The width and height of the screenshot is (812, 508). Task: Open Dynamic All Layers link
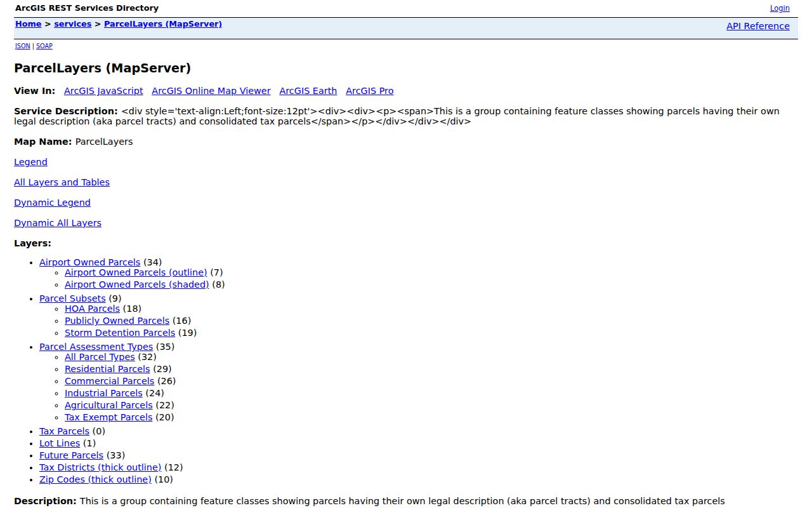click(x=58, y=223)
